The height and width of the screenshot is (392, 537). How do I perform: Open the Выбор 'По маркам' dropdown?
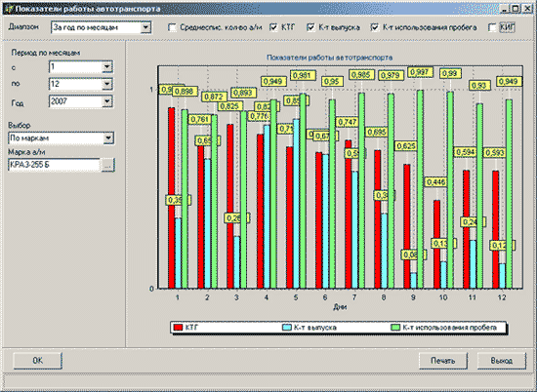pos(108,138)
